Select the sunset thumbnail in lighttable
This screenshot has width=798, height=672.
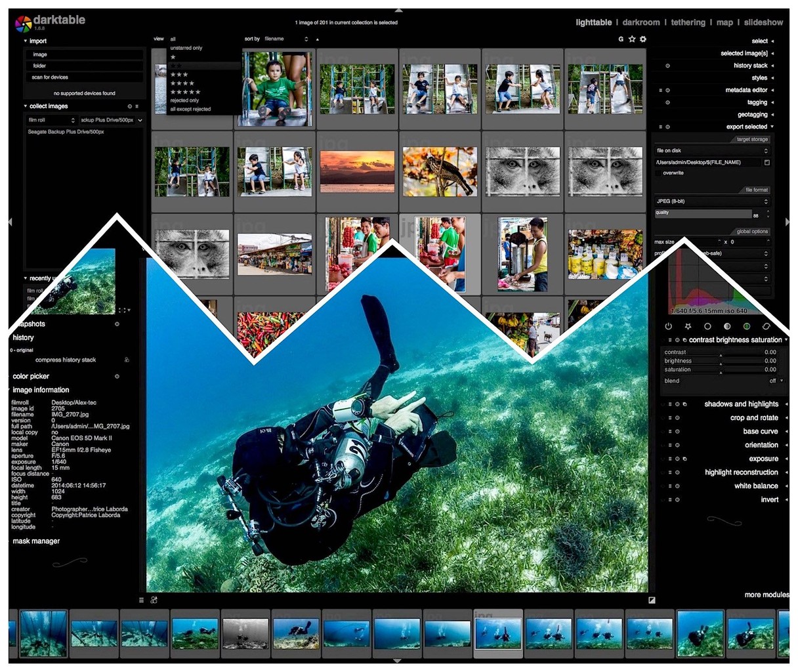[x=357, y=171]
